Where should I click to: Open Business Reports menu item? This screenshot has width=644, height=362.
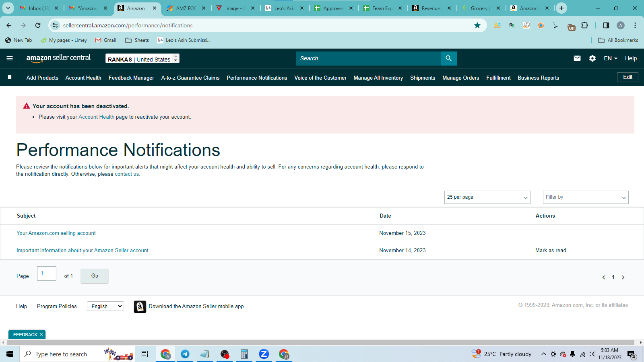538,78
